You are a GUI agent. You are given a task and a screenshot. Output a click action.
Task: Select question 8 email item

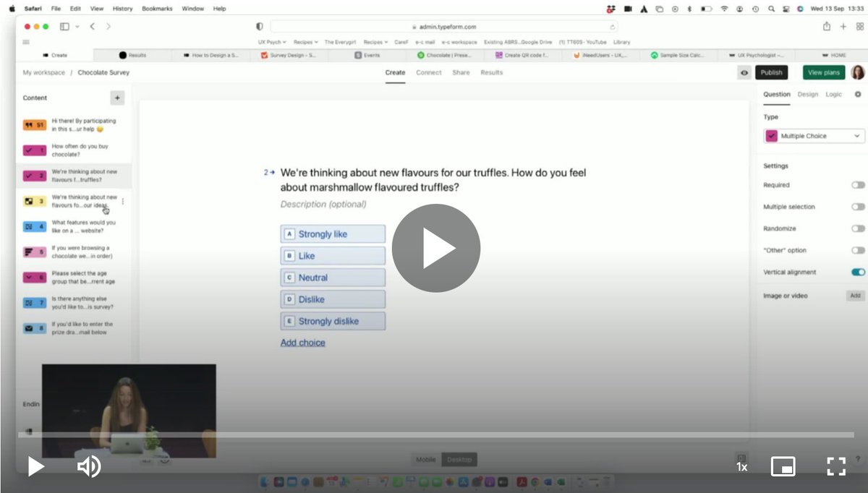[74, 328]
